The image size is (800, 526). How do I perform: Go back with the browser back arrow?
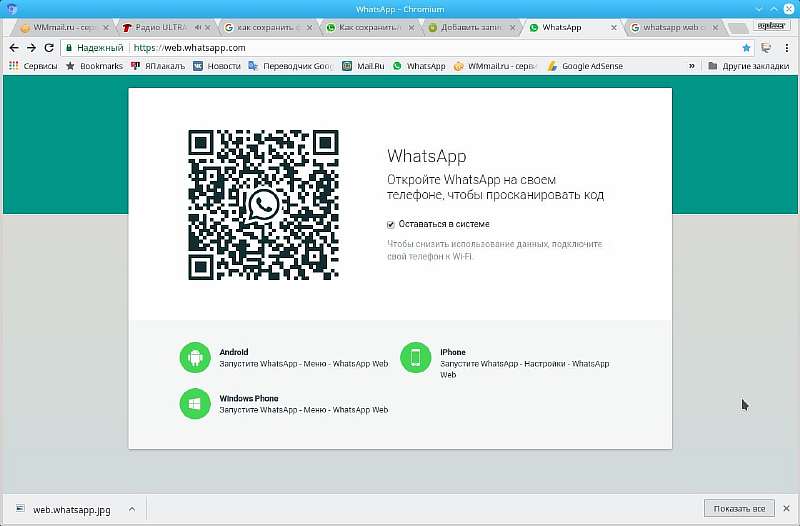point(14,48)
